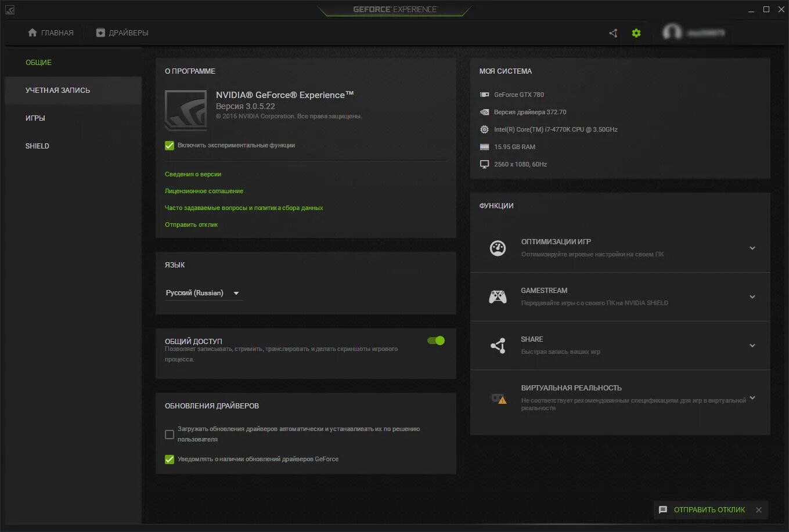Click the ОТПРАВИТЬ ОТКЛИК popup button

pos(709,510)
